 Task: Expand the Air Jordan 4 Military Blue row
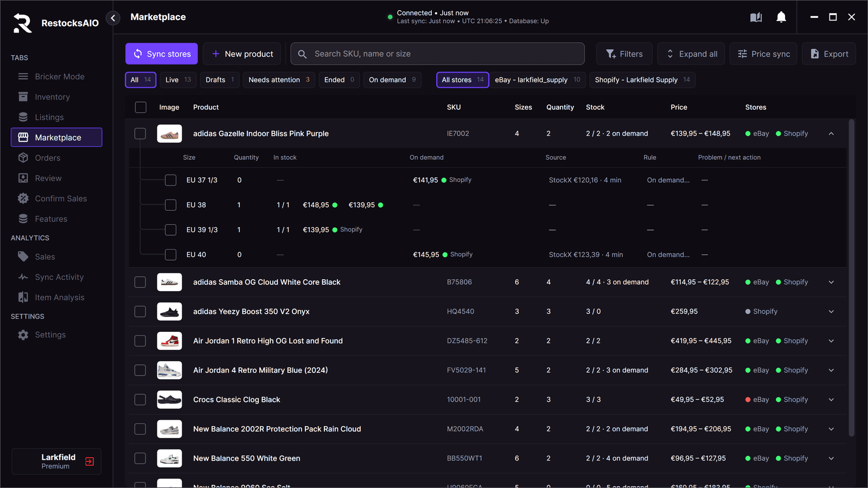click(x=831, y=370)
